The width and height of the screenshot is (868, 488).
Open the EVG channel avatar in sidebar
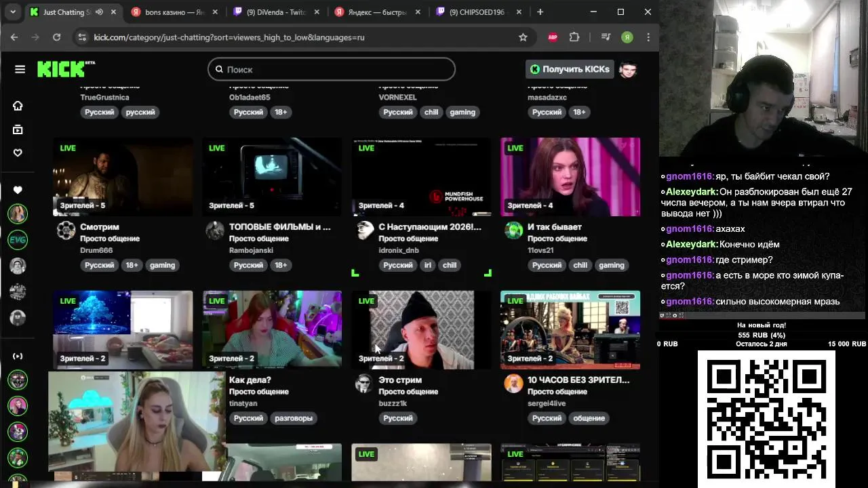[x=18, y=239]
